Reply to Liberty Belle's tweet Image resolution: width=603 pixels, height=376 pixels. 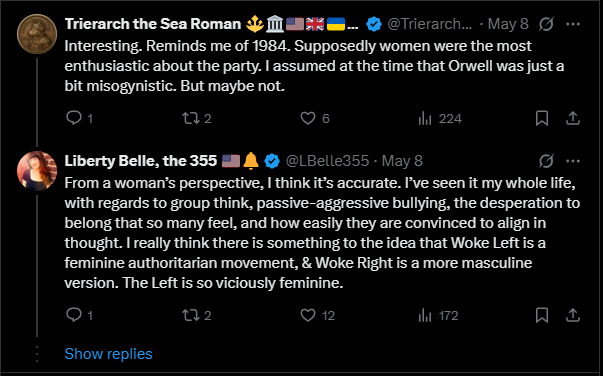tap(74, 315)
